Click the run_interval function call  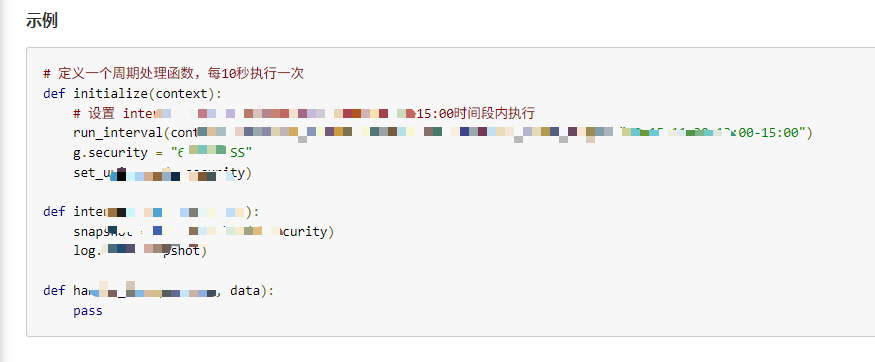[x=118, y=133]
